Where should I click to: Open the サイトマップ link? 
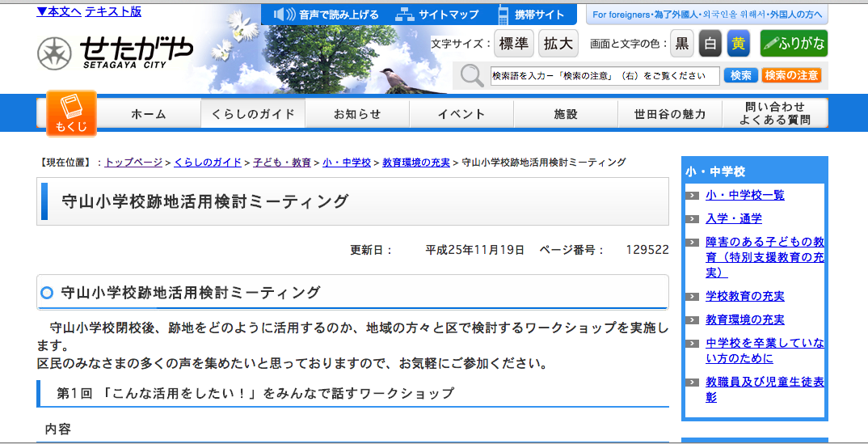[437, 15]
